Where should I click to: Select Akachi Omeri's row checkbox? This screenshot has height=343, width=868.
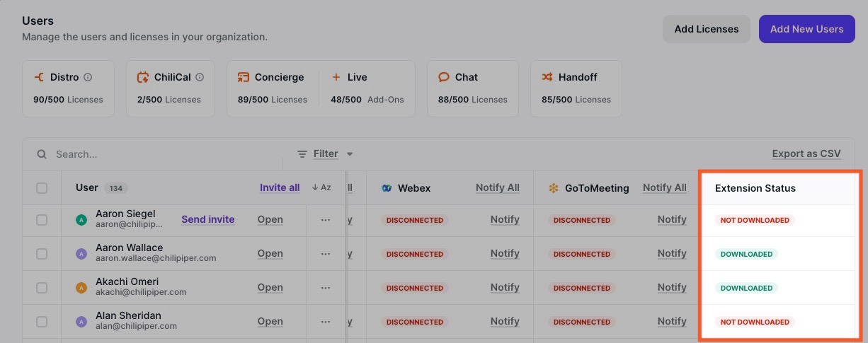pos(42,287)
